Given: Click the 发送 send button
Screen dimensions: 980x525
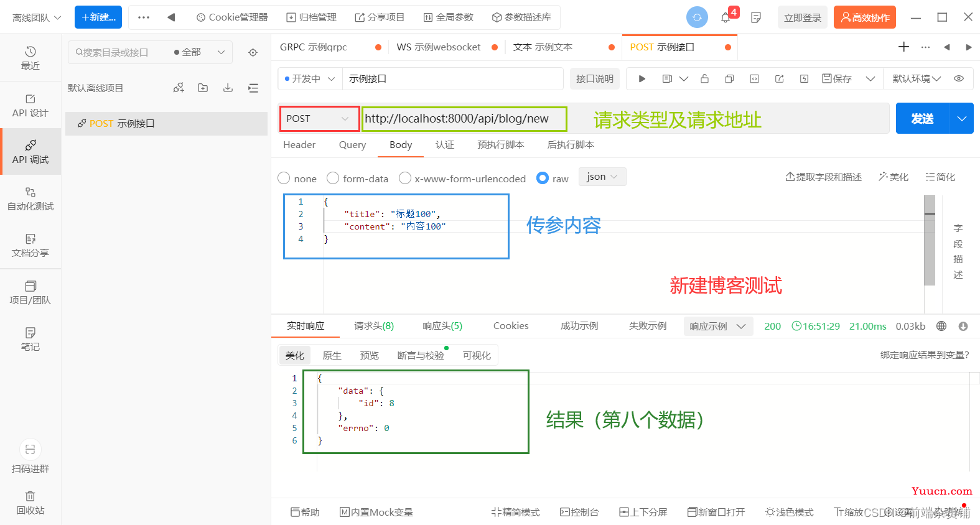Looking at the screenshot, I should coord(922,119).
